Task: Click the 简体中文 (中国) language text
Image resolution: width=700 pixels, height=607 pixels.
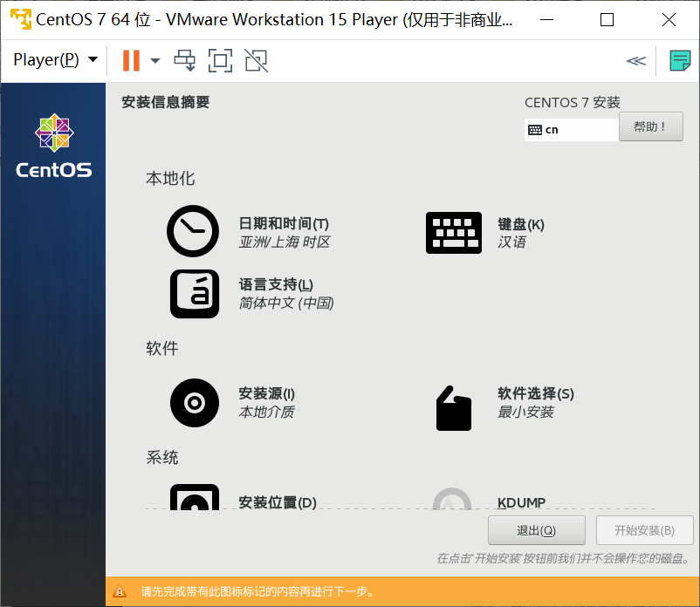Action: click(x=286, y=303)
